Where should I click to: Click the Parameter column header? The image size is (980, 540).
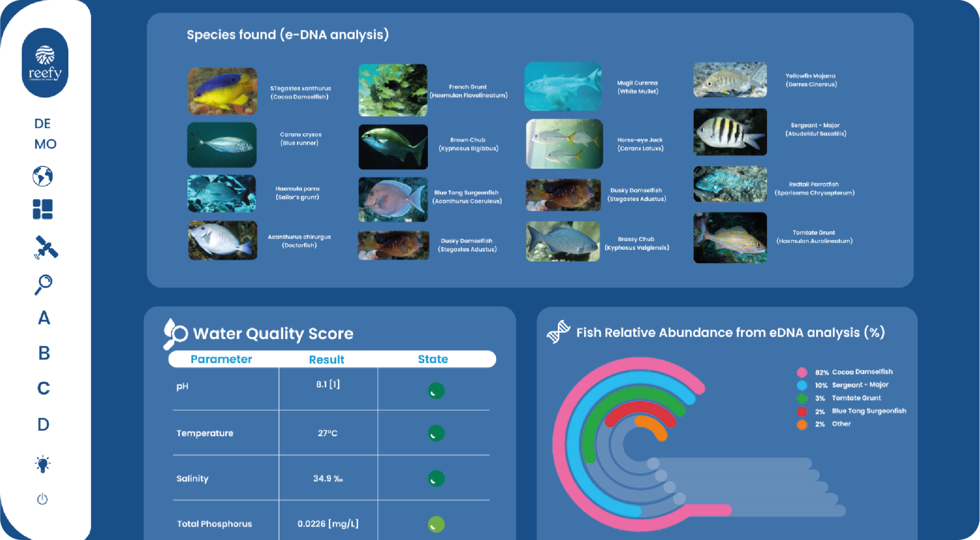pyautogui.click(x=222, y=359)
